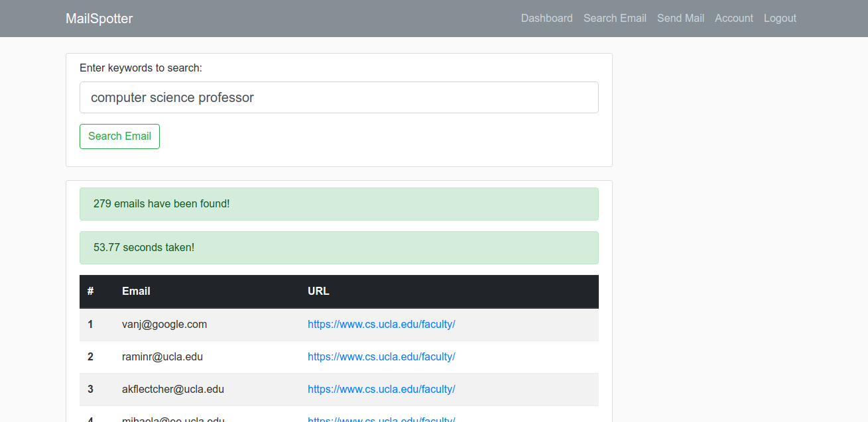Viewport: 868px width, 422px height.
Task: Open the Account page
Action: click(x=733, y=19)
